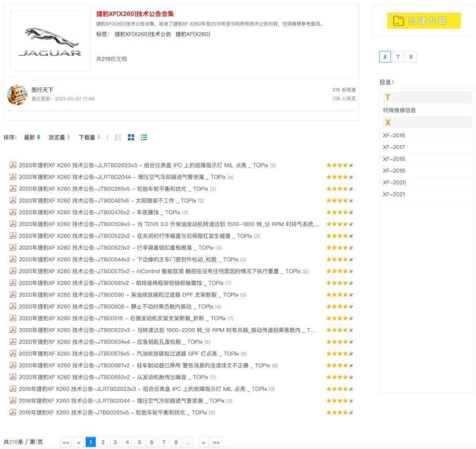Screen dimensions: 476x449
Task: Click tag 捷豹XF(X260)技术公告
Action: [x=143, y=34]
